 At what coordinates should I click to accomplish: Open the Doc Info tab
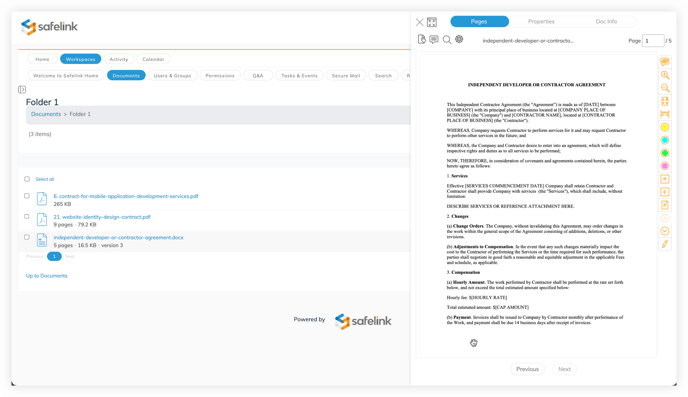pyautogui.click(x=606, y=21)
